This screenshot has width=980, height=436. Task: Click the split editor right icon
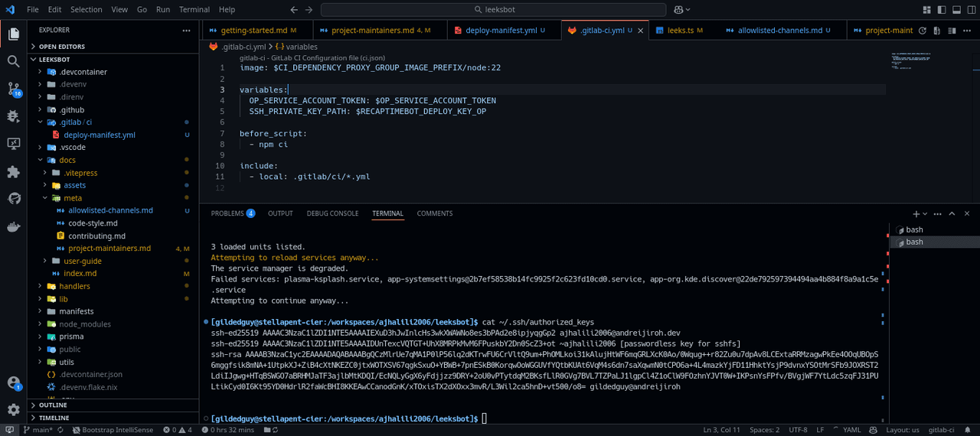(x=952, y=31)
